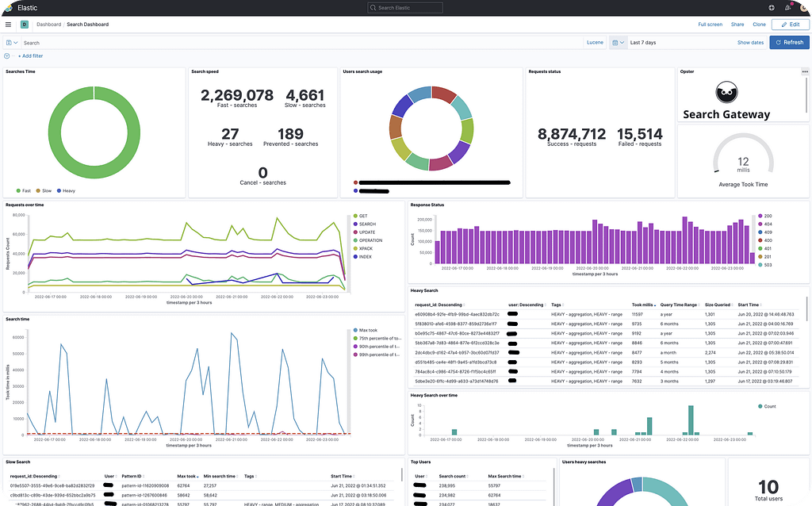Open the help menu icon in the header
Screen dimensions: 812x506
click(772, 8)
